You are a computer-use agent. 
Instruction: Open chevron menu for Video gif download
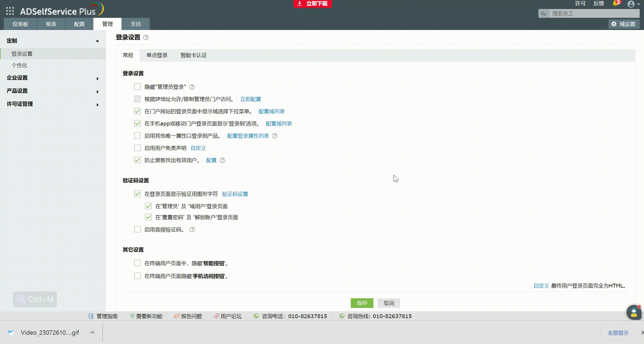point(92,332)
